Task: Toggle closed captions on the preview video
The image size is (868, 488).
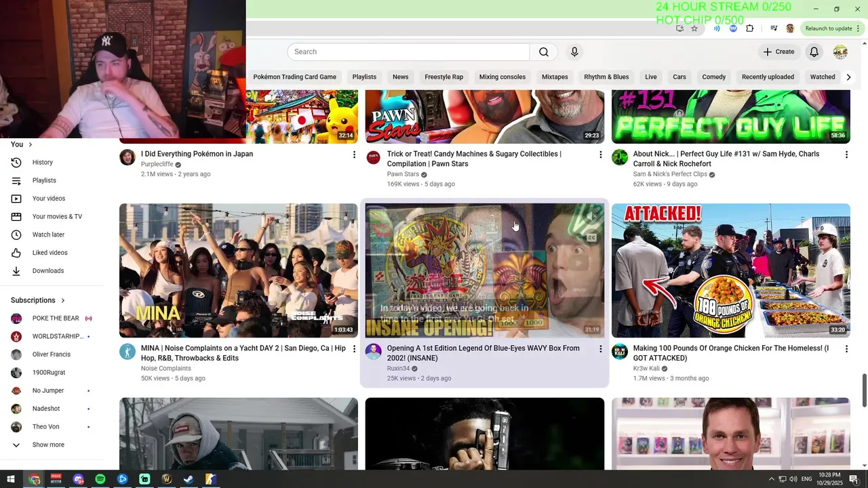Action: [591, 238]
